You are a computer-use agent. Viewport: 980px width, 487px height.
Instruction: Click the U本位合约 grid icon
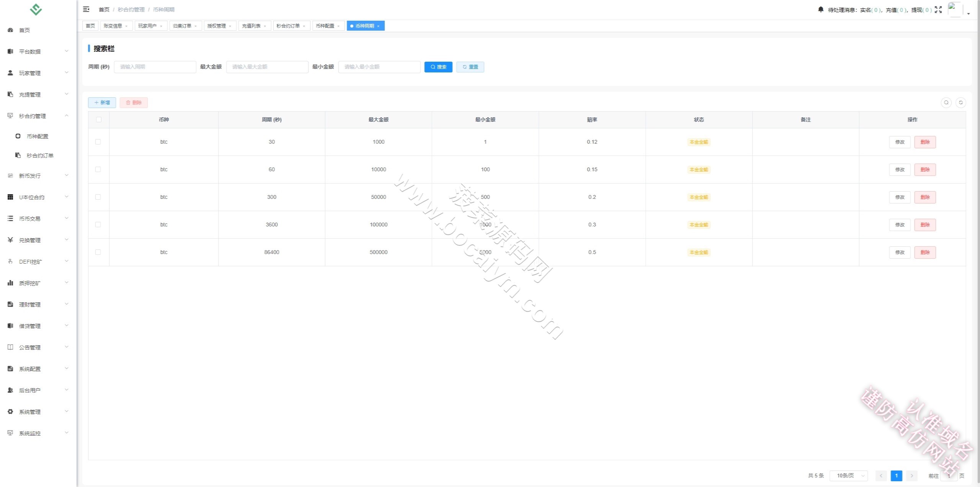[x=10, y=197]
